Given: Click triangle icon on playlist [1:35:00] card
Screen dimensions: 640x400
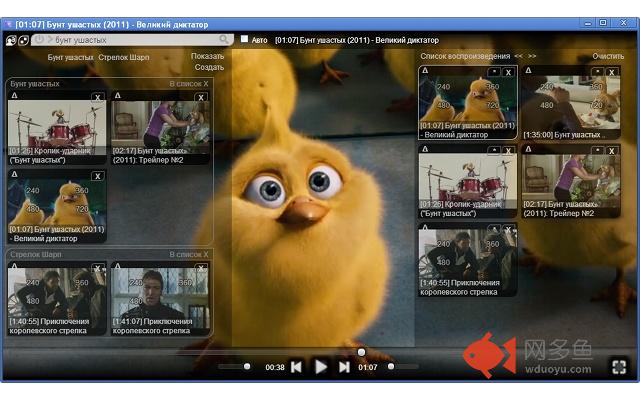Looking at the screenshot, I should coord(528,71).
